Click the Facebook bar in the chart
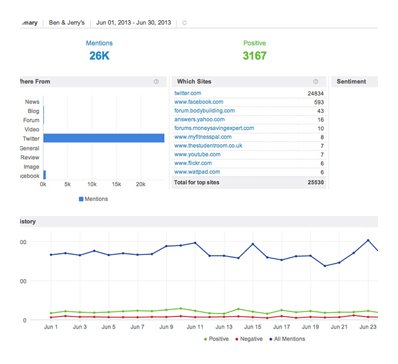398x364 pixels. pyautogui.click(x=45, y=175)
